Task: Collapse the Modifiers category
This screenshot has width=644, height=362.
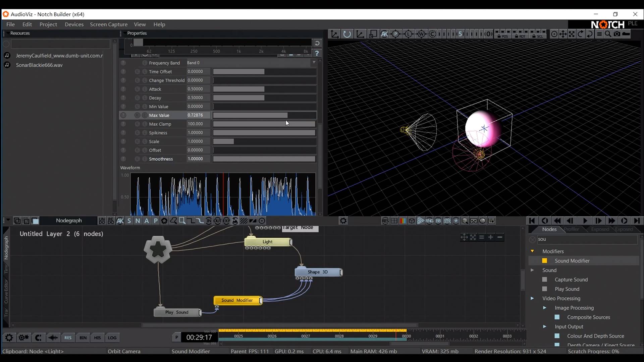Action: [532, 251]
